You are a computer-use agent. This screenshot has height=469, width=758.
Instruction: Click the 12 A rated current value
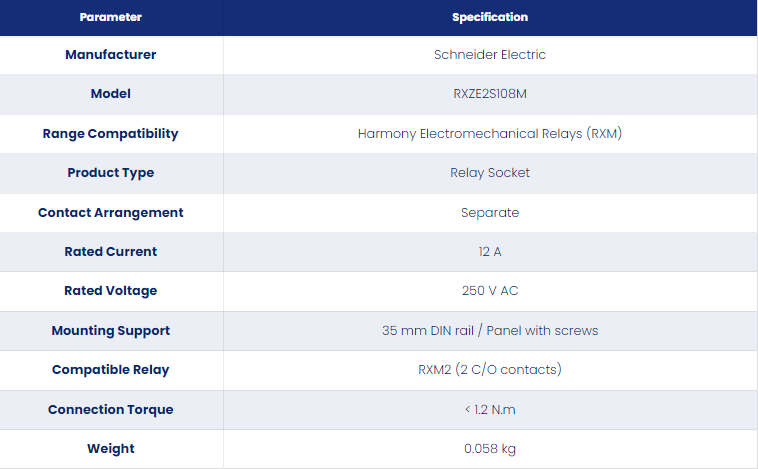pos(490,251)
